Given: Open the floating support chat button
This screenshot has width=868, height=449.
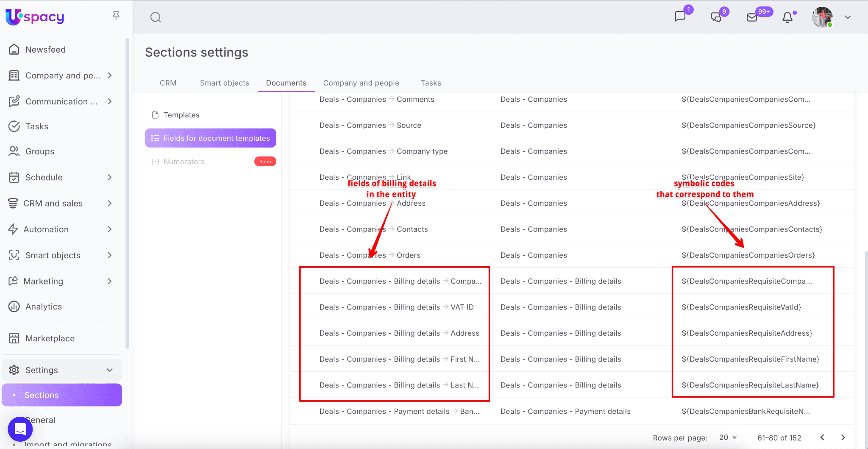Looking at the screenshot, I should point(20,429).
